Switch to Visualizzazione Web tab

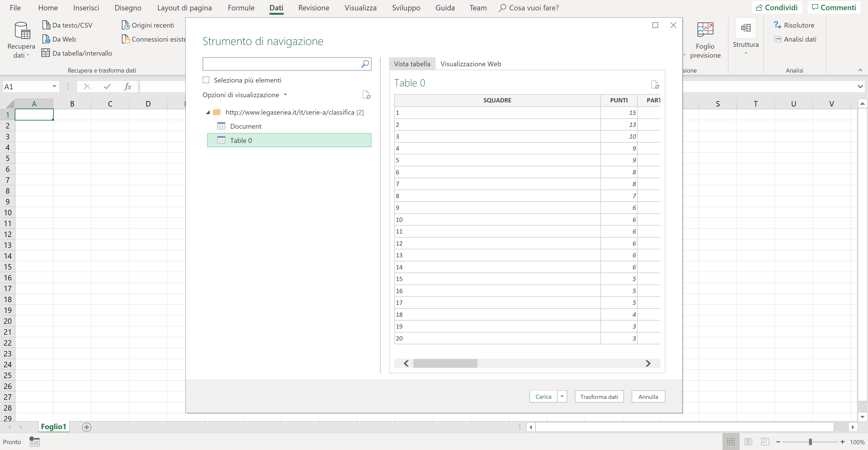click(471, 64)
